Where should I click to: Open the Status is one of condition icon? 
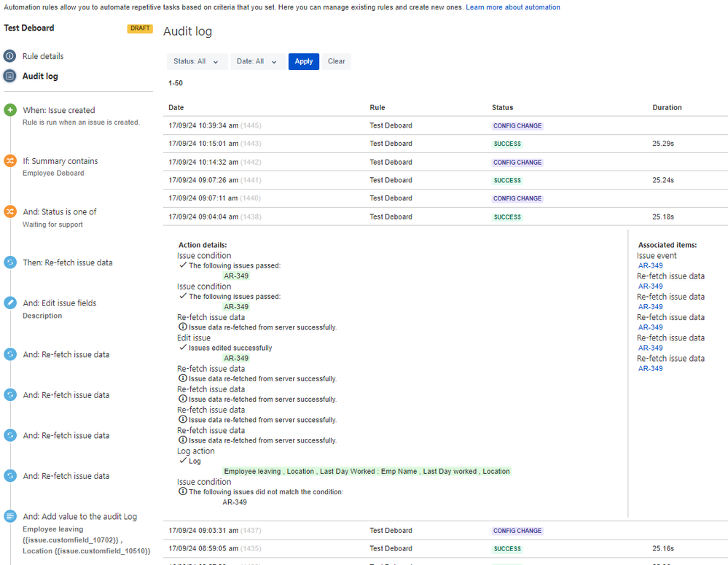pos(10,211)
